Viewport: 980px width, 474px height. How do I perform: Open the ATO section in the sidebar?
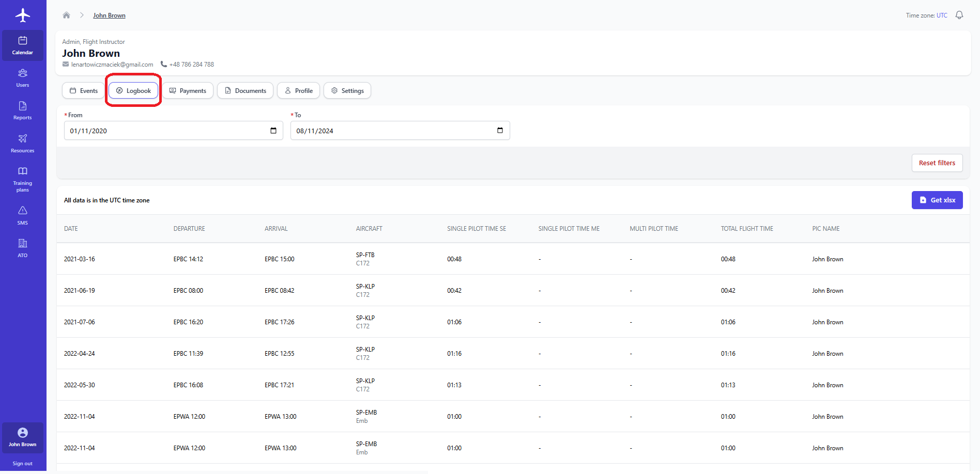tap(23, 248)
